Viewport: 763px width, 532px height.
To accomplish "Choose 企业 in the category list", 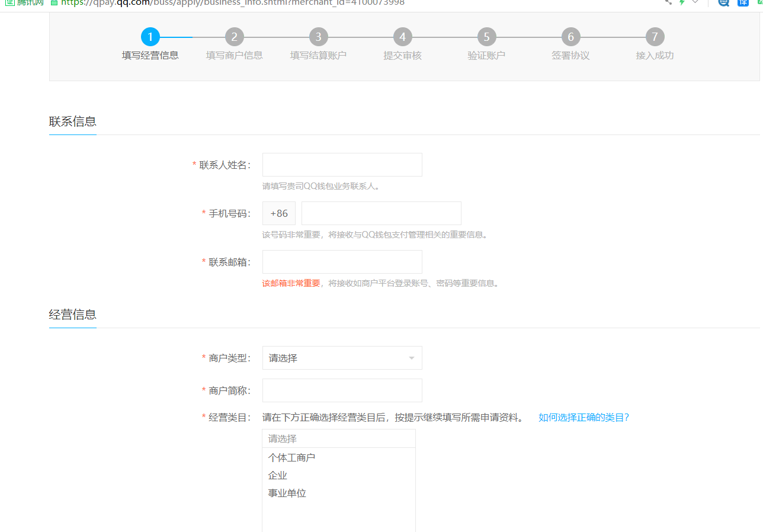I will [x=278, y=476].
